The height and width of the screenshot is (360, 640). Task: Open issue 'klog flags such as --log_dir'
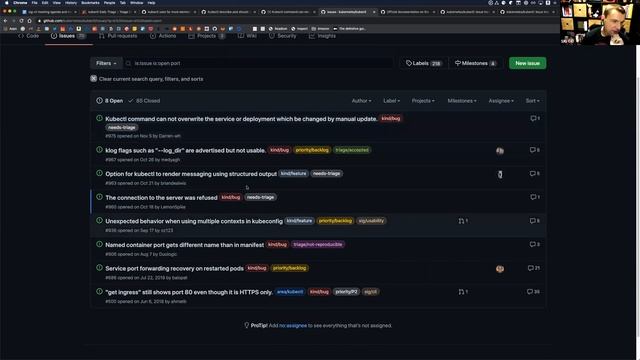[x=185, y=150]
